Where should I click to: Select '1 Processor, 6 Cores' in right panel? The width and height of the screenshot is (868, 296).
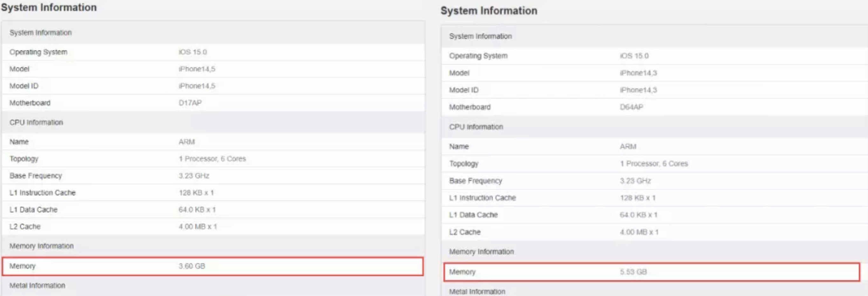point(654,164)
